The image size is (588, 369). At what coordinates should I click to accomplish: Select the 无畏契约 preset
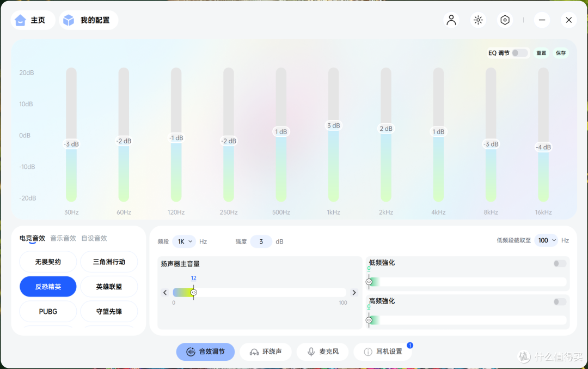click(48, 262)
